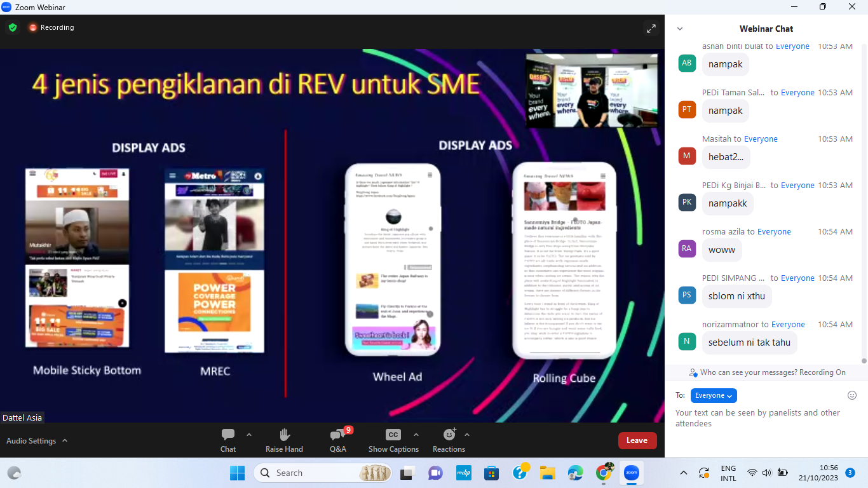
Task: Click the presenter video thumbnail
Action: point(592,90)
